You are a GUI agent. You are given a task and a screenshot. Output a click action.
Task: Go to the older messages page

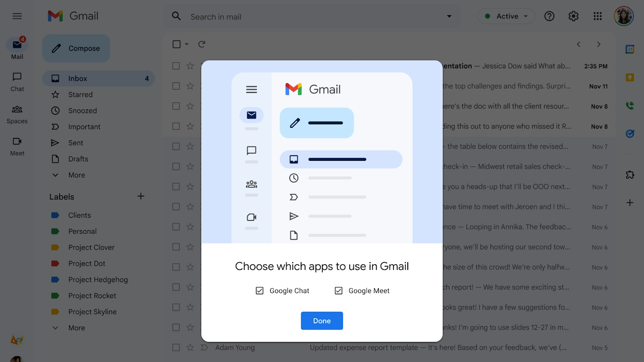[599, 44]
